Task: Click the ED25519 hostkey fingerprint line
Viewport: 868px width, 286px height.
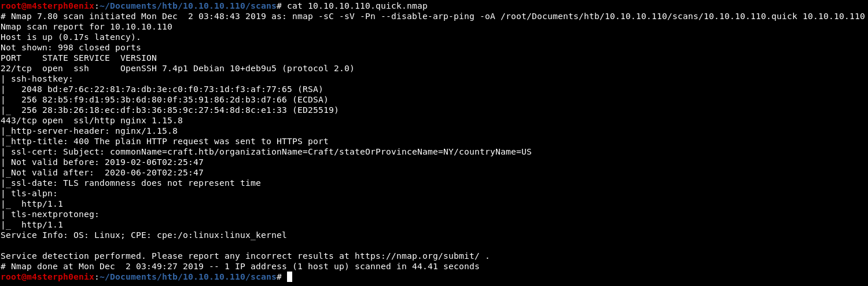Action: [x=170, y=110]
